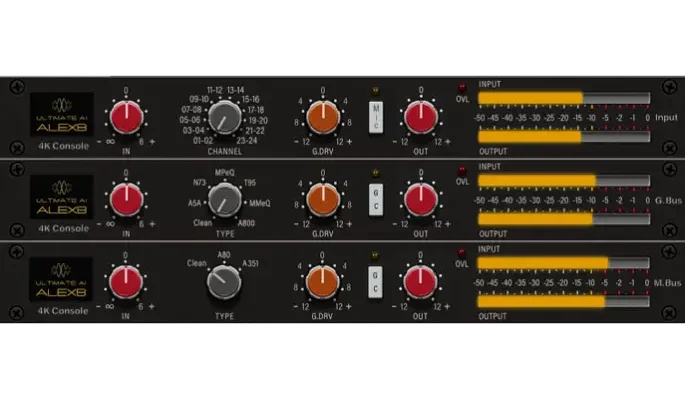Screen dimensions: 685x400
Task: Click the small LED above the Mic switch
Action: click(376, 89)
